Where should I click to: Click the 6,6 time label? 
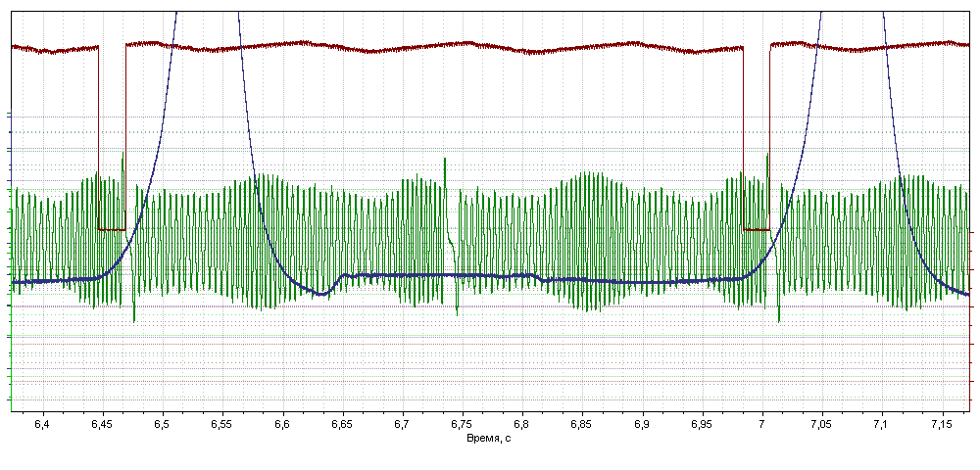pyautogui.click(x=283, y=424)
